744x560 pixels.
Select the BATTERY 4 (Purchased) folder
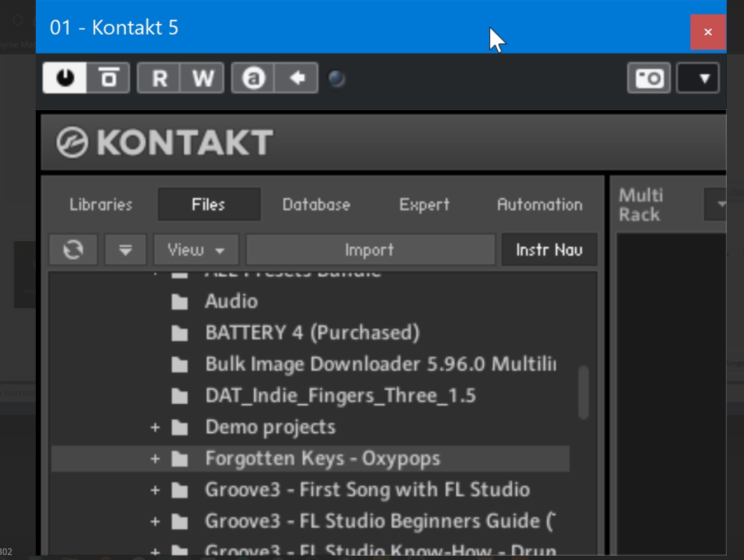312,333
